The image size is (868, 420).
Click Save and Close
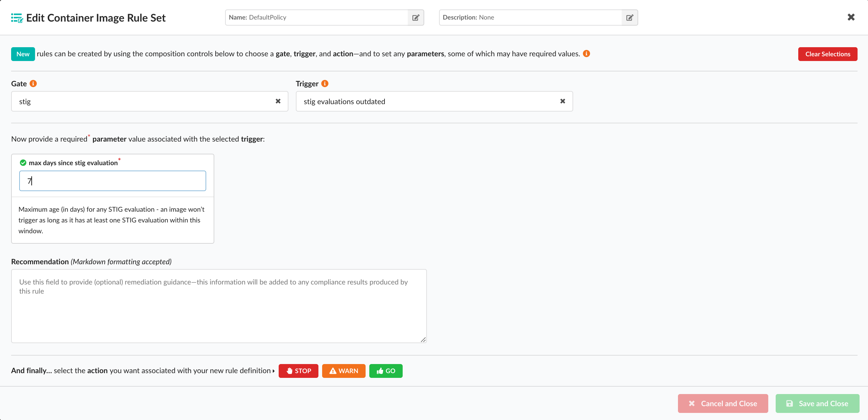coord(817,403)
